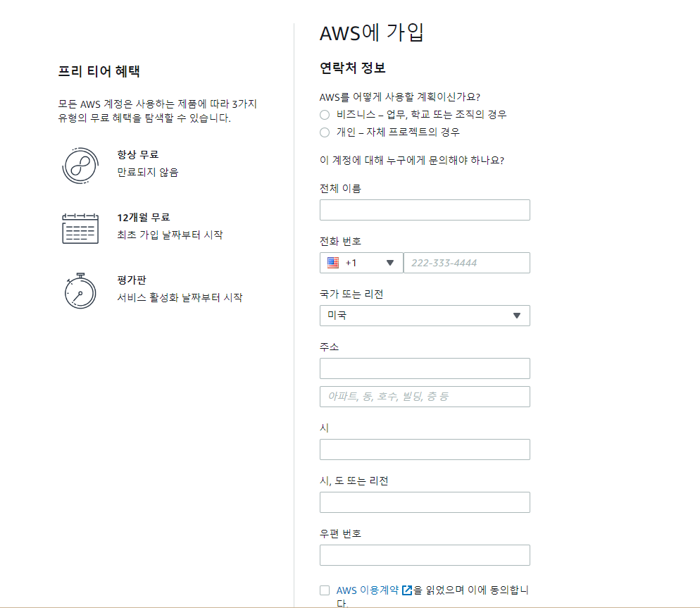Click the 서비스 활성화 날짜부터 시작 text
Image resolution: width=700 pixels, height=608 pixels.
pyautogui.click(x=180, y=297)
